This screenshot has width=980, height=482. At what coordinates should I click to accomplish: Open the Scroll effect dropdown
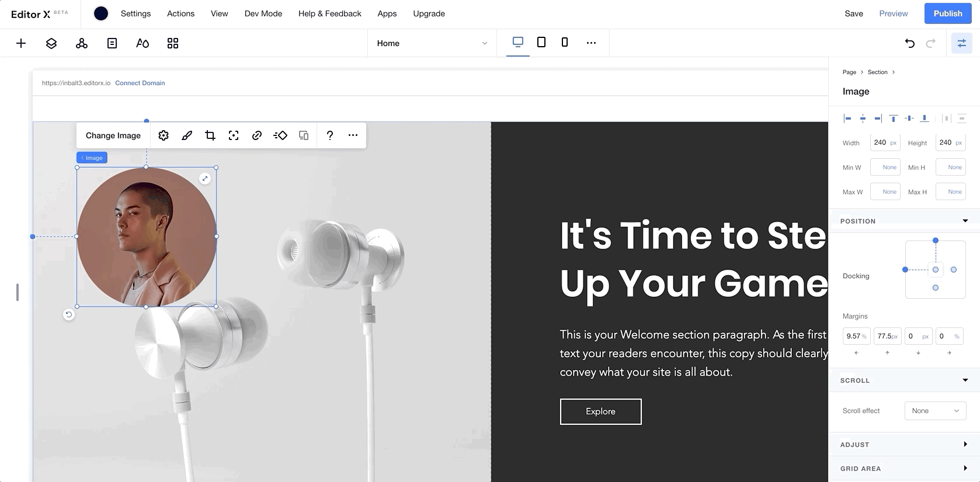pyautogui.click(x=935, y=411)
